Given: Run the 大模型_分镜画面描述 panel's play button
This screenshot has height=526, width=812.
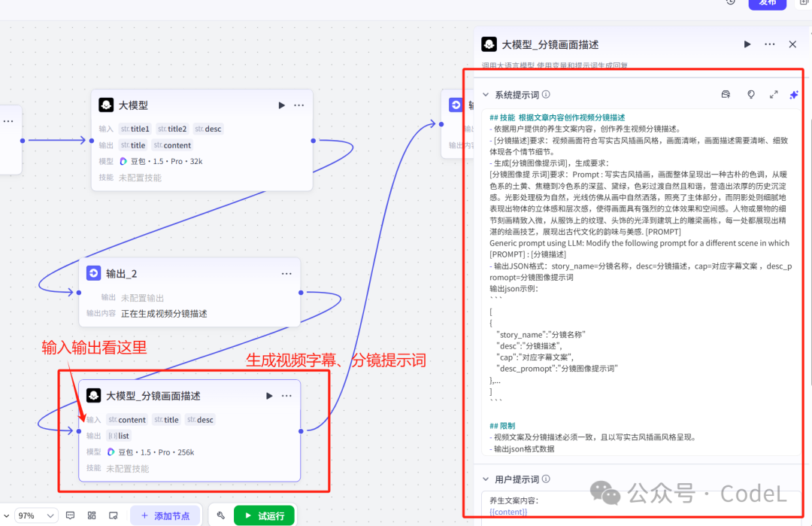Looking at the screenshot, I should pos(747,44).
